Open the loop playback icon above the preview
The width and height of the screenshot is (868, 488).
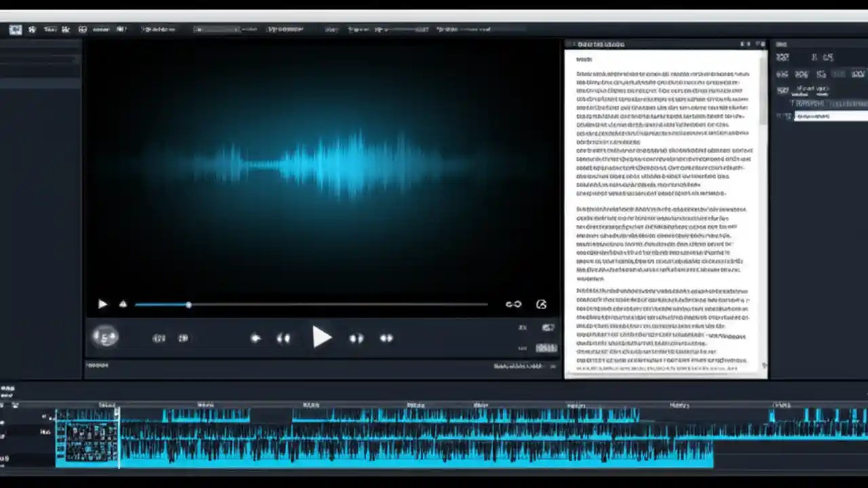[x=513, y=304]
